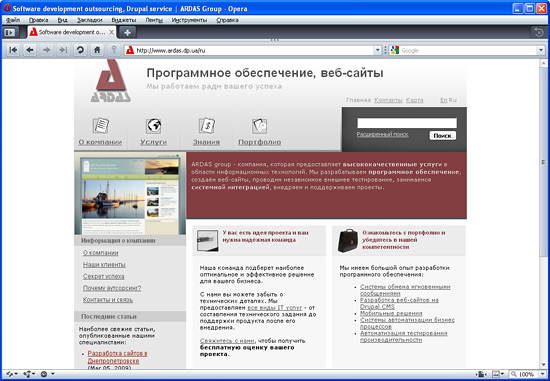Screen dimensions: 550x381
Task: Click the wand password key icon
Action: pyautogui.click(x=114, y=50)
